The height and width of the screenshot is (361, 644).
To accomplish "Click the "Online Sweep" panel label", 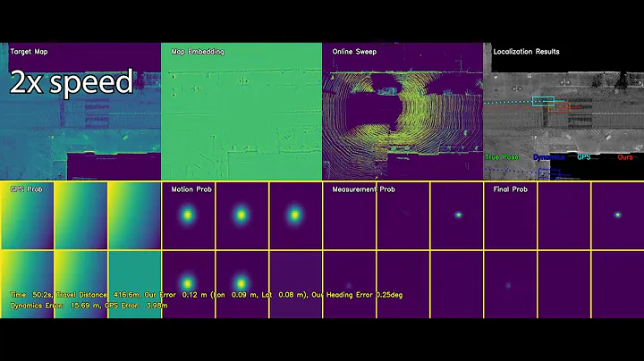I will [354, 52].
